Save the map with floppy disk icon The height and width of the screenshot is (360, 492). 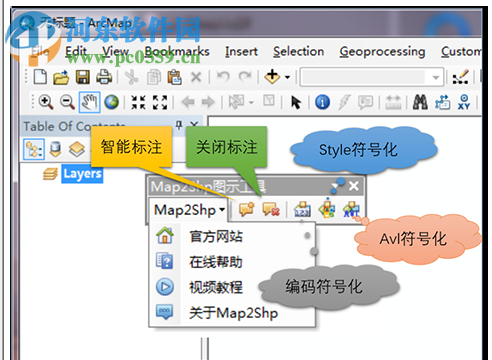click(x=82, y=77)
